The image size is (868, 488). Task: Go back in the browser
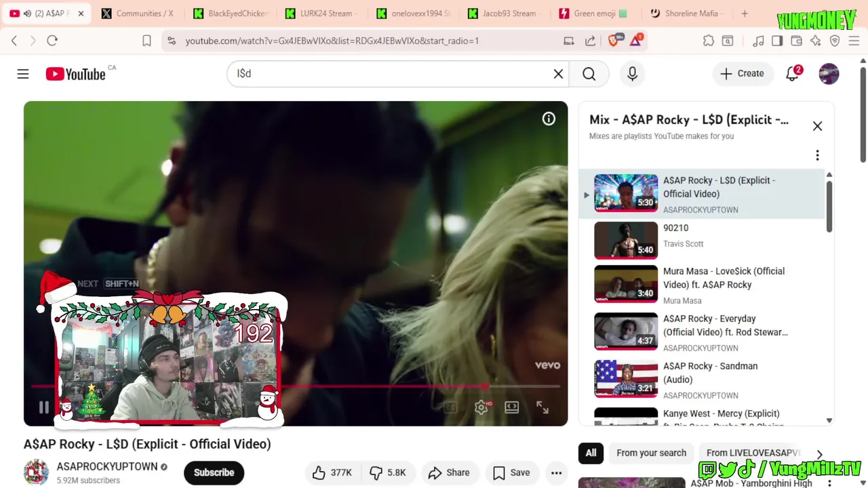coord(14,41)
